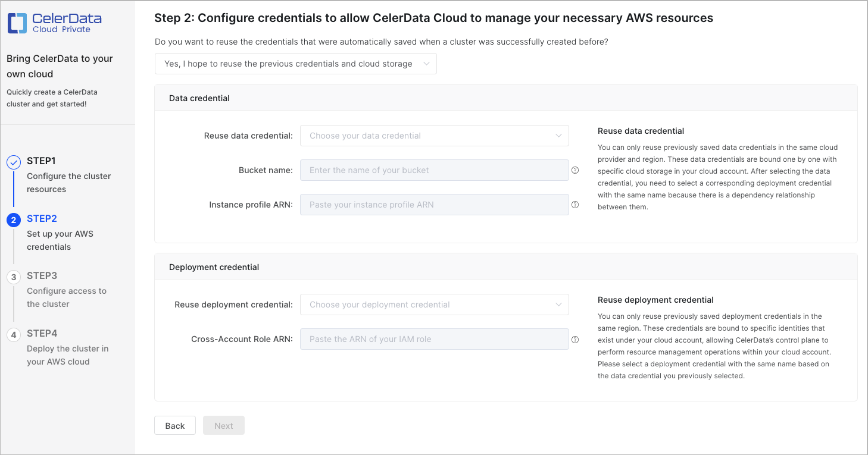This screenshot has width=868, height=455.
Task: Click the numbered circle icon for STEP2
Action: click(x=14, y=218)
